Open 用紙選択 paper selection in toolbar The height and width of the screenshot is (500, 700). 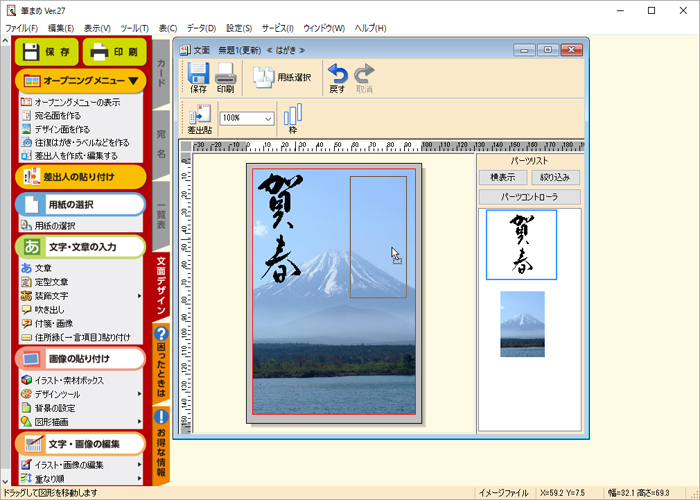point(281,78)
